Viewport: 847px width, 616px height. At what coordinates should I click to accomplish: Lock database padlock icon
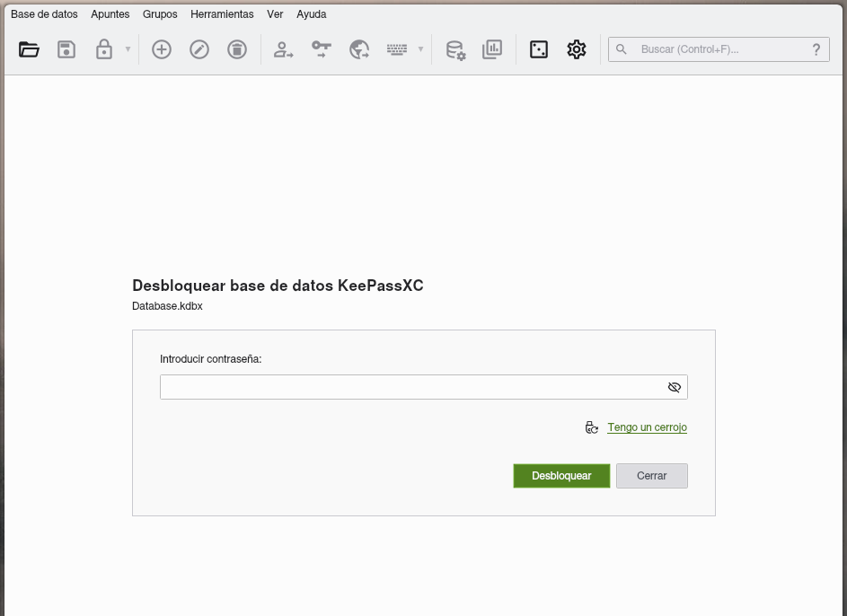click(103, 49)
